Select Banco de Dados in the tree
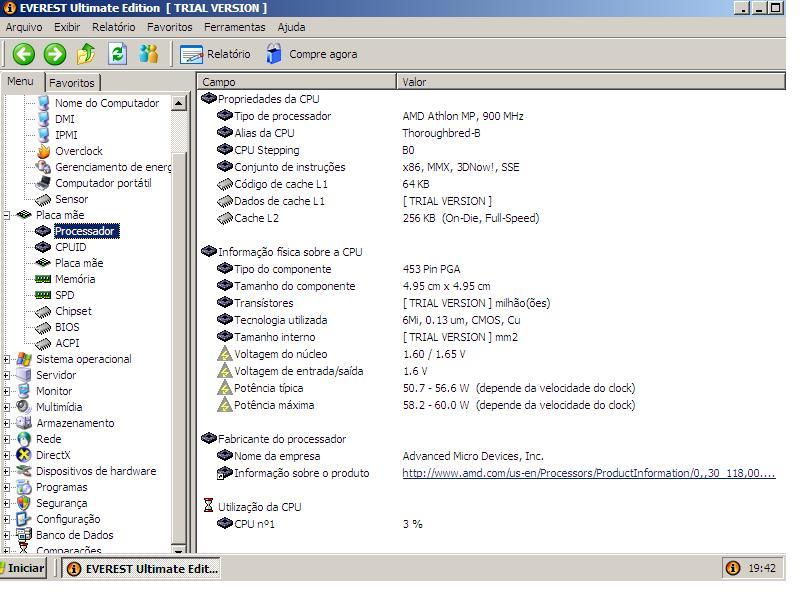The width and height of the screenshot is (800, 600). [74, 535]
